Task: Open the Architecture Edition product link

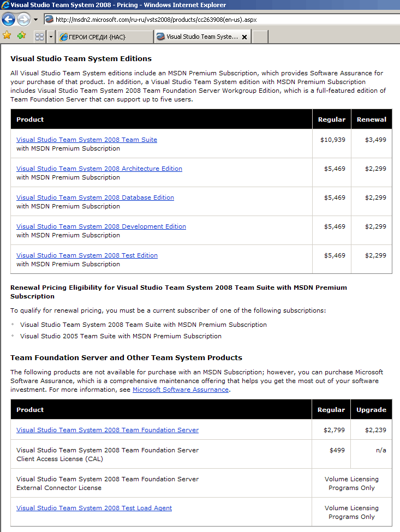Action: [99, 169]
